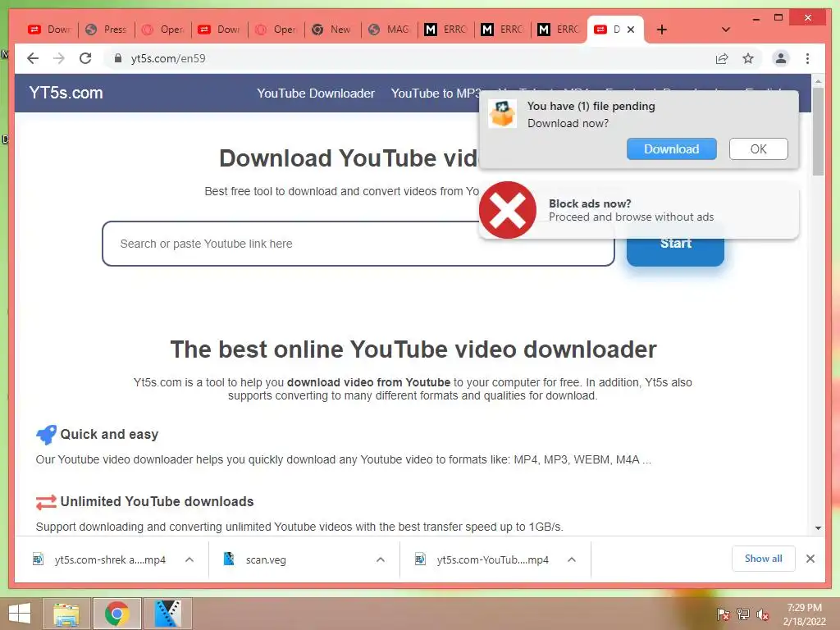The height and width of the screenshot is (630, 840).
Task: Expand options for yt5s.com-YouTub download
Action: tap(572, 559)
